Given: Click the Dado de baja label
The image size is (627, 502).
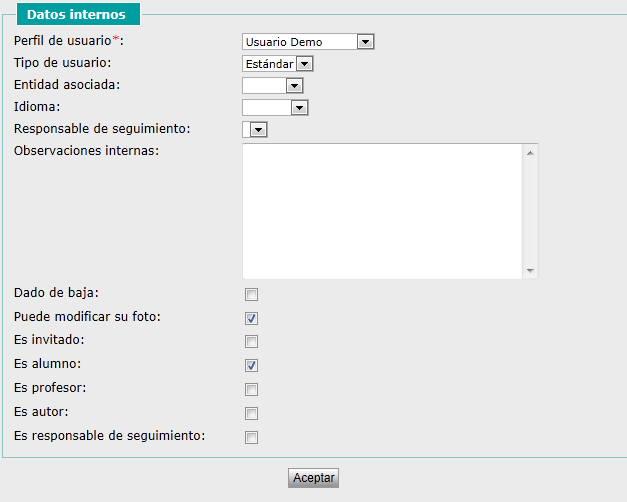Looking at the screenshot, I should coord(56,293).
